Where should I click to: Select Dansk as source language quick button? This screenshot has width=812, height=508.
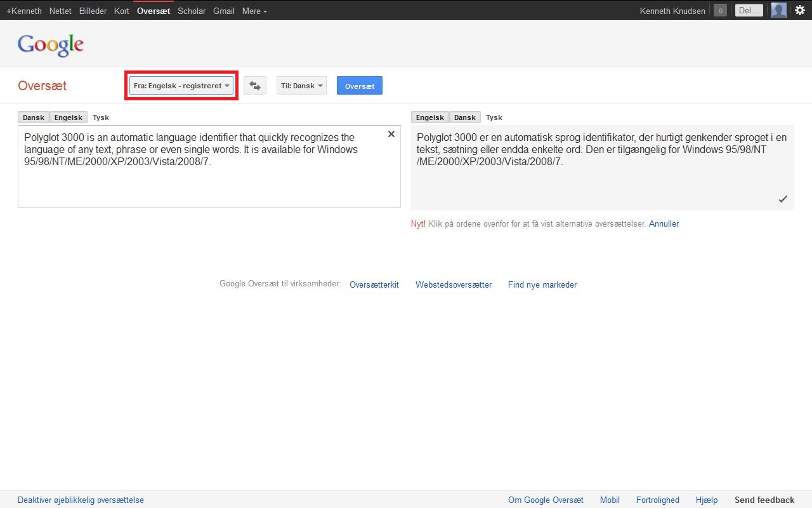tap(34, 117)
